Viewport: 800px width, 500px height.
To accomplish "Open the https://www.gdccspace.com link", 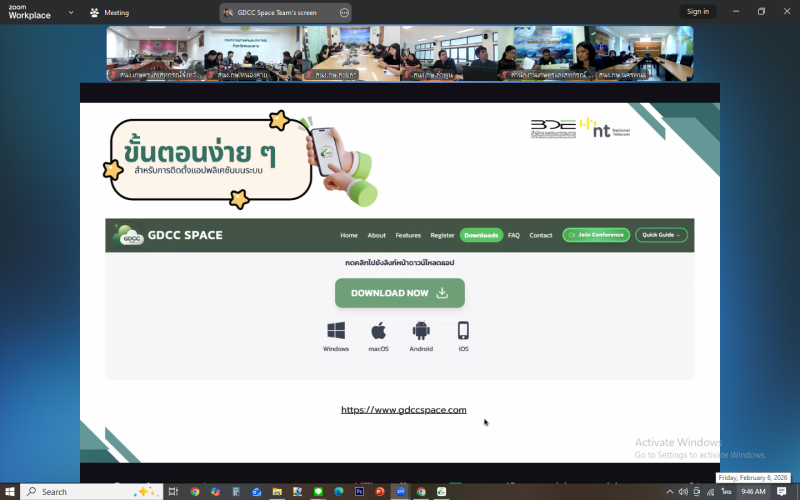I will click(x=403, y=409).
